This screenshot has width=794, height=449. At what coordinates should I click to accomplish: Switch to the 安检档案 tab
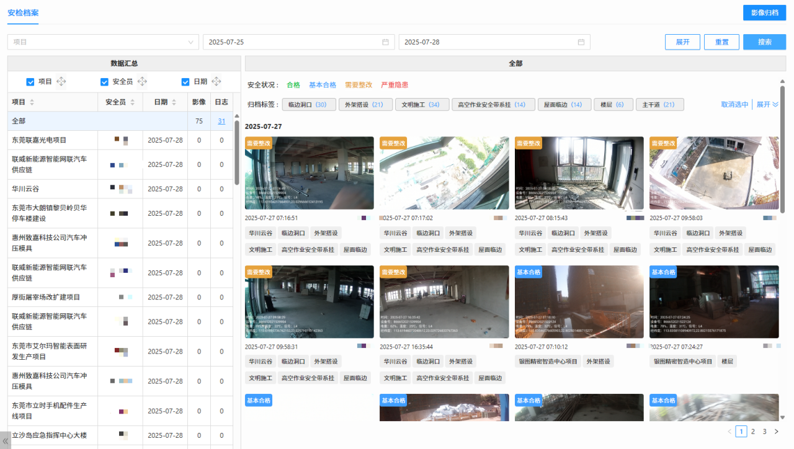[23, 13]
